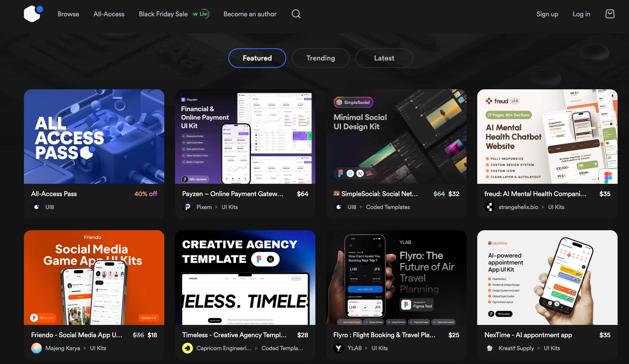Select the Featured filter pill
Image resolution: width=629 pixels, height=364 pixels.
[x=257, y=58]
